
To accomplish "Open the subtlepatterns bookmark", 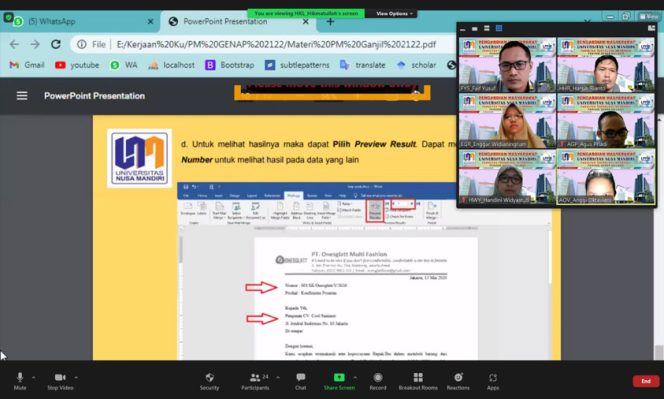I will [297, 65].
